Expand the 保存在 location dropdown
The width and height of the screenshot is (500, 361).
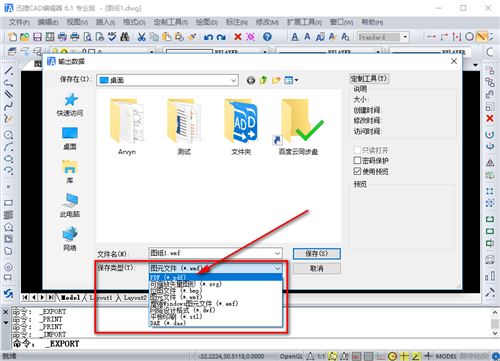tap(234, 80)
